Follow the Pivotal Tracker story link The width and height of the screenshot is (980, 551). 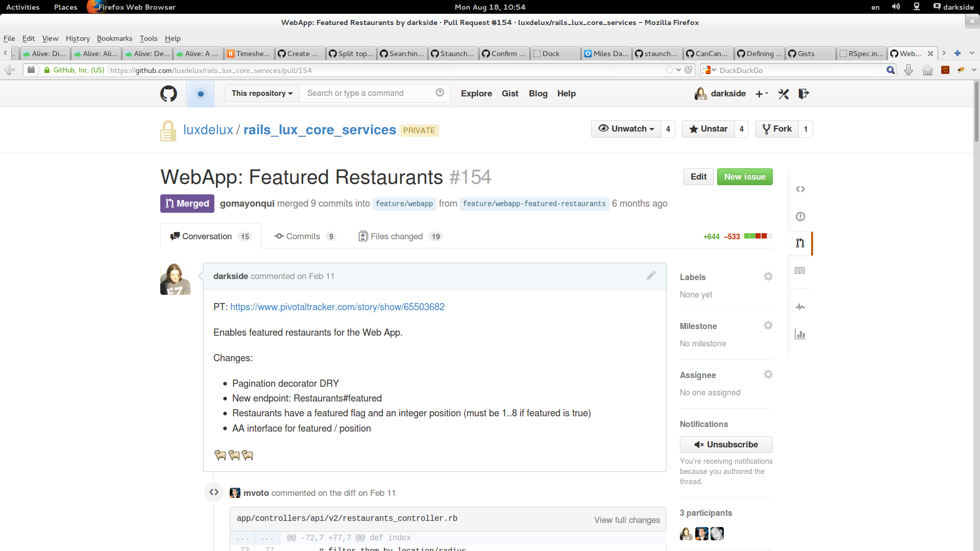(x=337, y=307)
